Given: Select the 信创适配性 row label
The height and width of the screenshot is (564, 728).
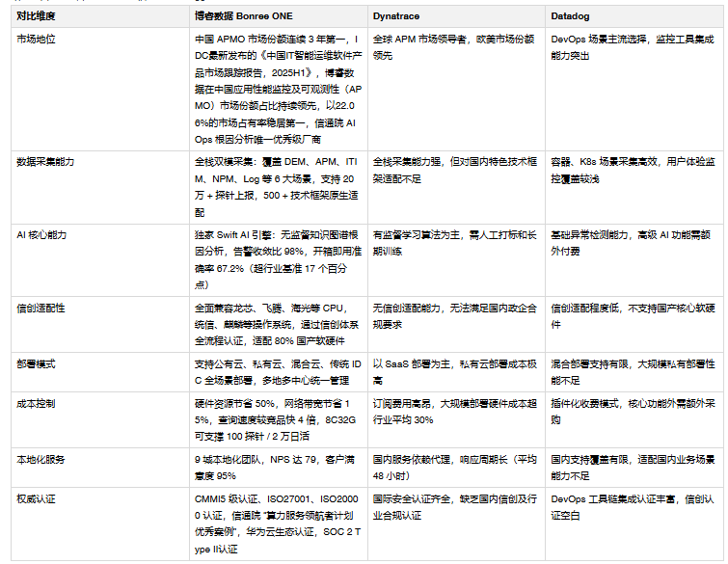Looking at the screenshot, I should (x=40, y=309).
